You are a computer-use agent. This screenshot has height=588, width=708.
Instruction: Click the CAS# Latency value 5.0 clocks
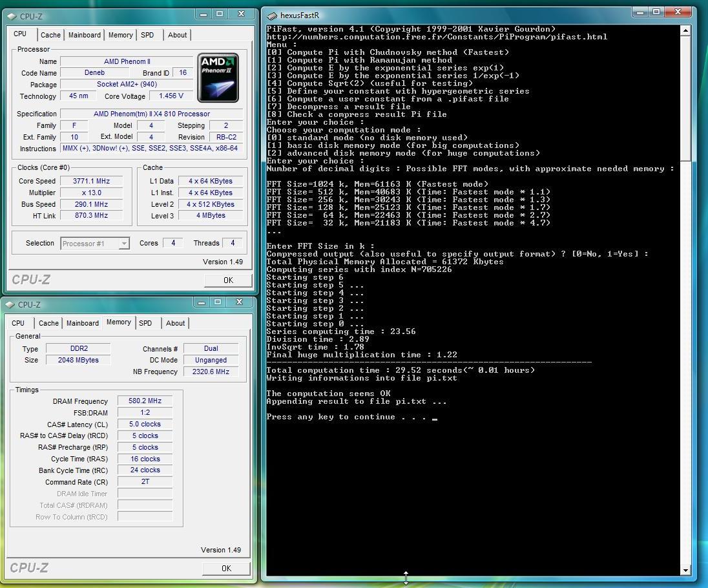pyautogui.click(x=145, y=425)
